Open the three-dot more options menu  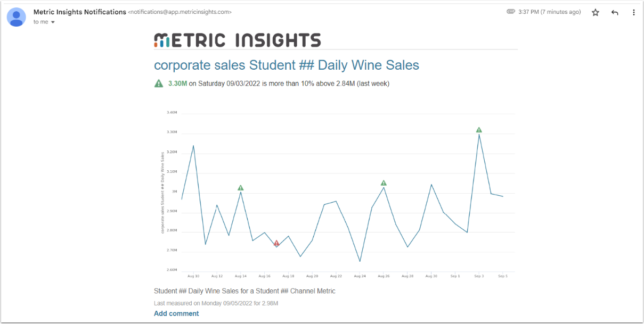[x=633, y=12]
